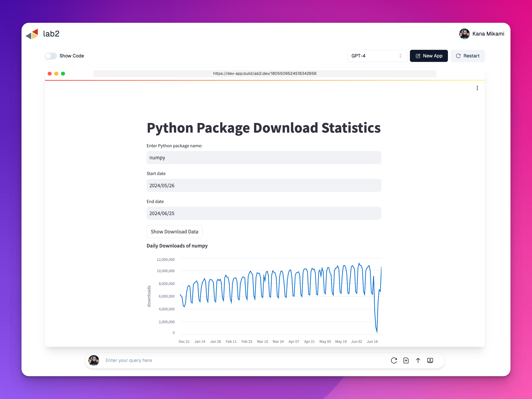Click the Jun 16 x-axis label
The height and width of the screenshot is (399, 532).
click(x=372, y=342)
